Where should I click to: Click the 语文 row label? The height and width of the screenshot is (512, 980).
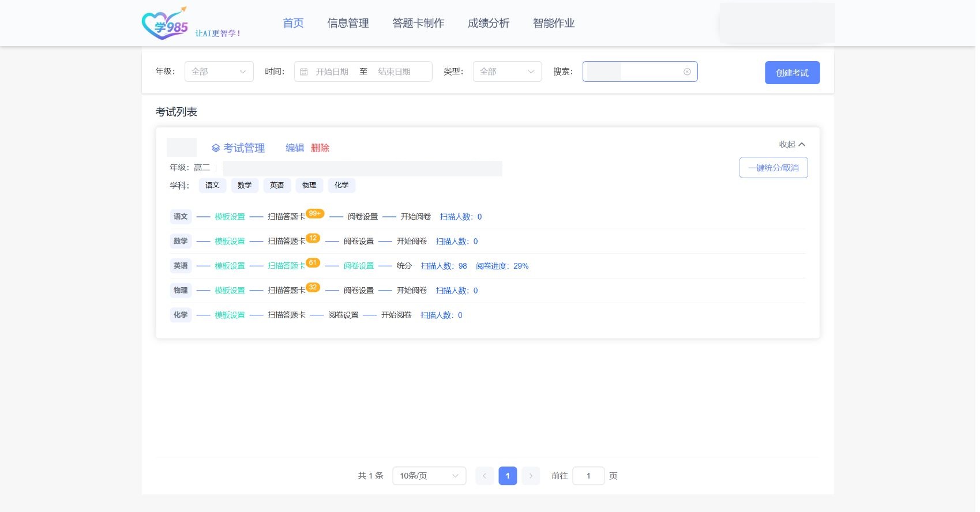[181, 217]
